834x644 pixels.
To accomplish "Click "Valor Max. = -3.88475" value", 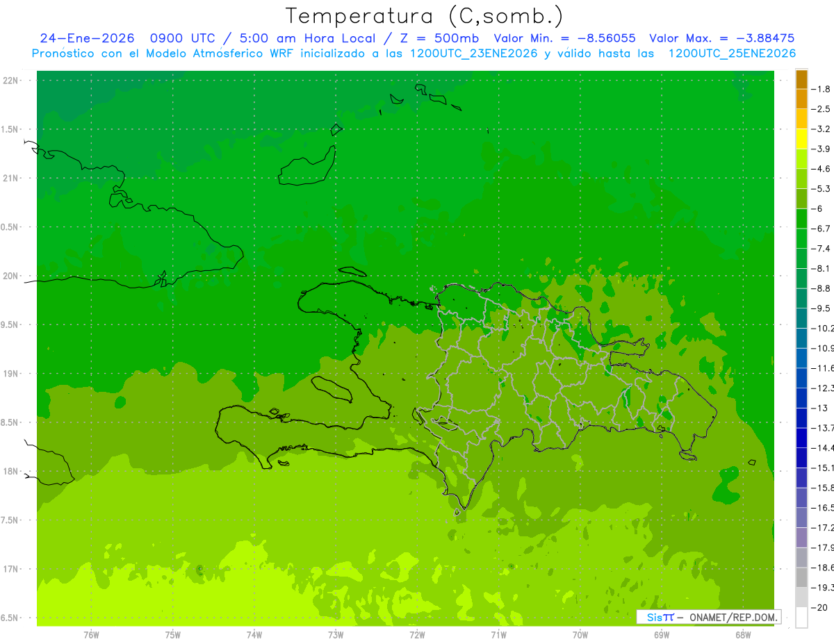I will [721, 38].
